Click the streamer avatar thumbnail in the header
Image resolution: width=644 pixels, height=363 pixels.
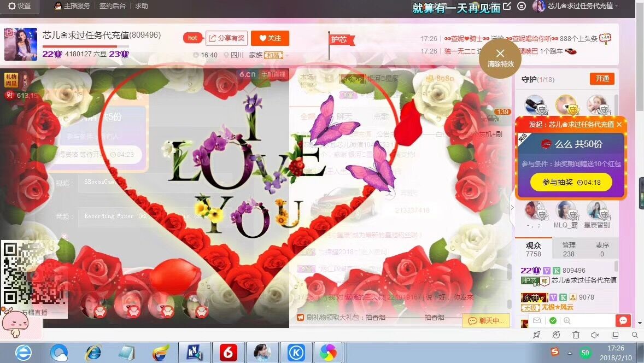[21, 44]
